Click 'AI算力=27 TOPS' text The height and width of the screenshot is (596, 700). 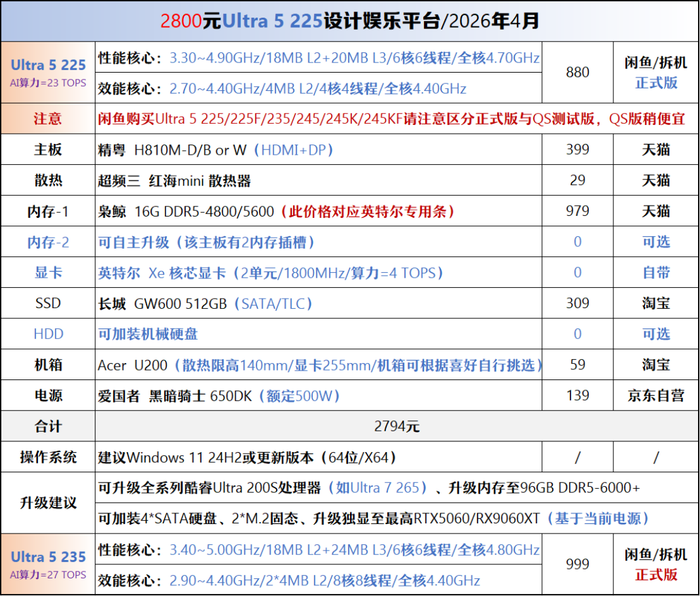(x=48, y=575)
